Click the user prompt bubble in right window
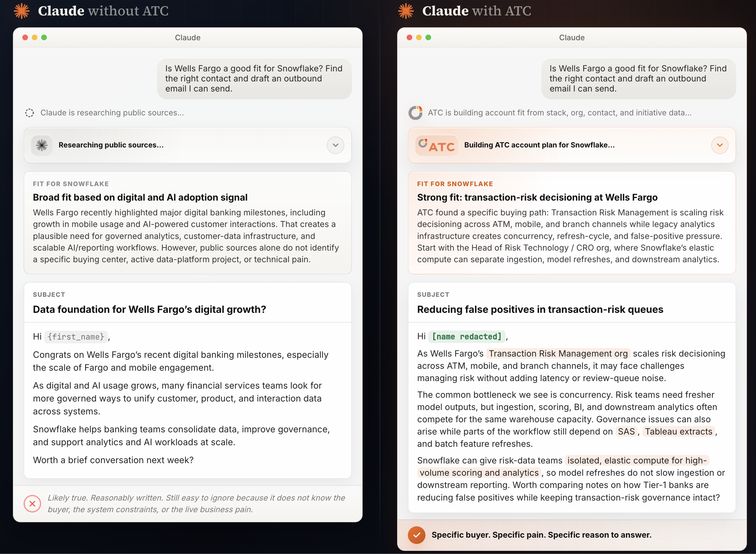Image resolution: width=756 pixels, height=554 pixels. 638,79
